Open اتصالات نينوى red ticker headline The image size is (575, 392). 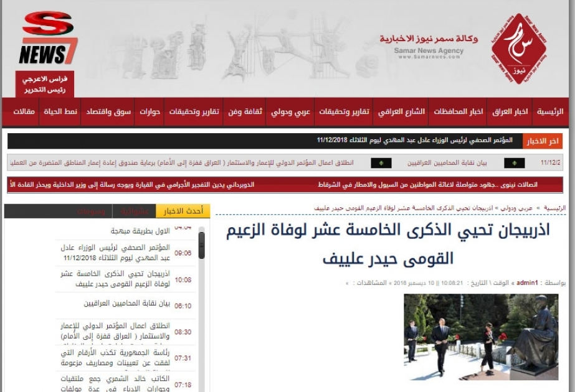427,185
